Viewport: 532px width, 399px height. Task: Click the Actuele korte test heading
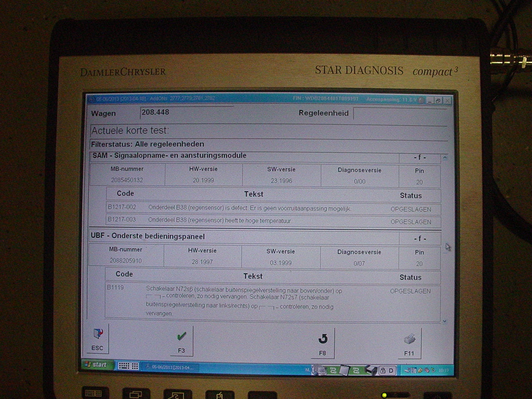(130, 131)
